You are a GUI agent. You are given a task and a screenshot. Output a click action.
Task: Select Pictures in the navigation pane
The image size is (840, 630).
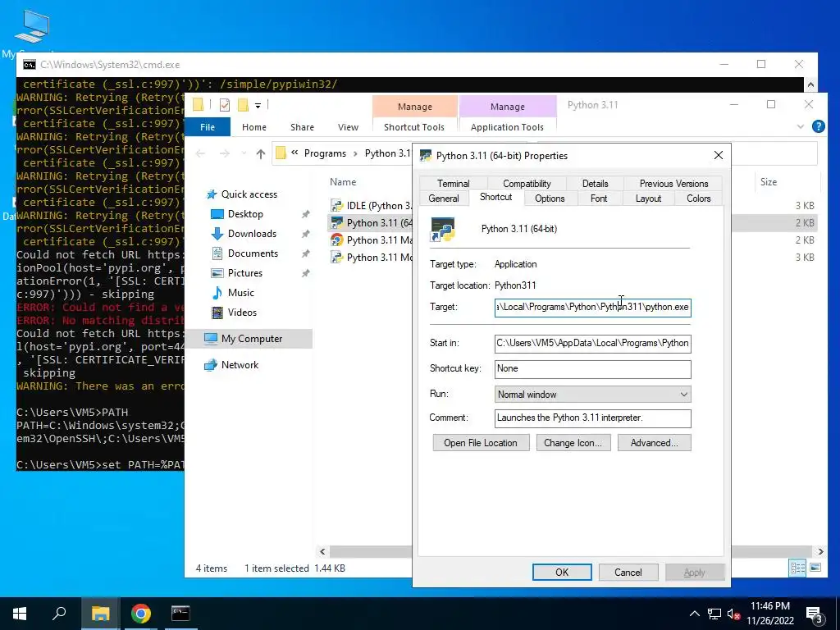click(x=244, y=273)
